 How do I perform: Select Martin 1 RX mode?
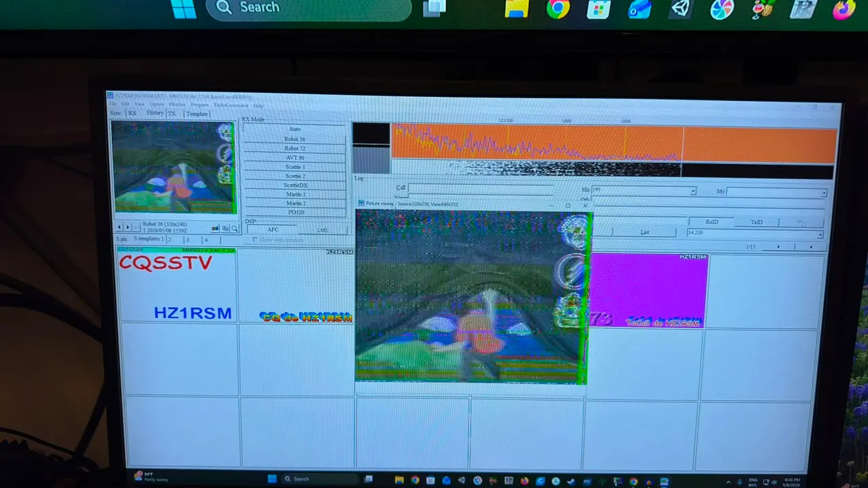[295, 194]
